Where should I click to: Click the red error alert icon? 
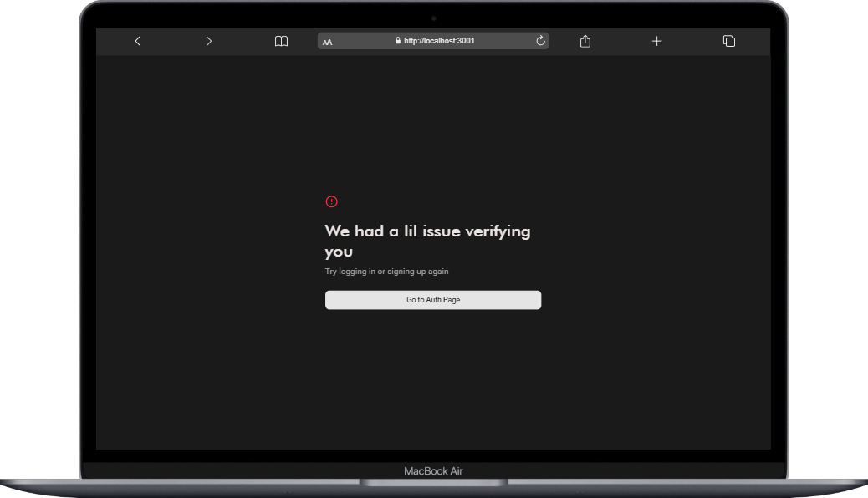pos(331,201)
